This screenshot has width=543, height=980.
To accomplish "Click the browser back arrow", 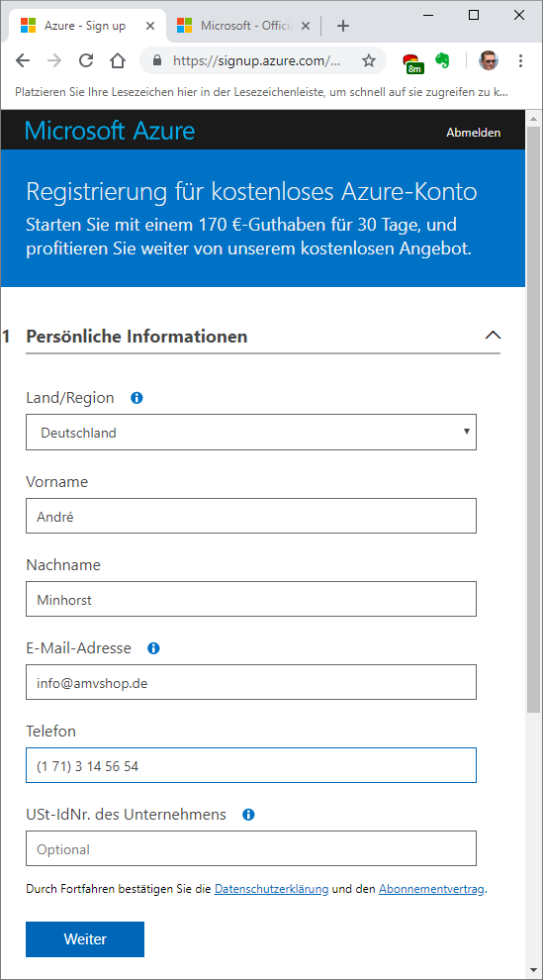I will point(23,60).
